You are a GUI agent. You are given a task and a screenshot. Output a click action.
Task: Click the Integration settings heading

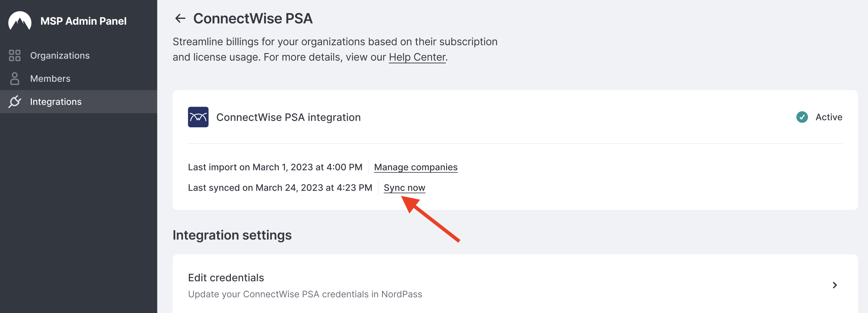(232, 235)
